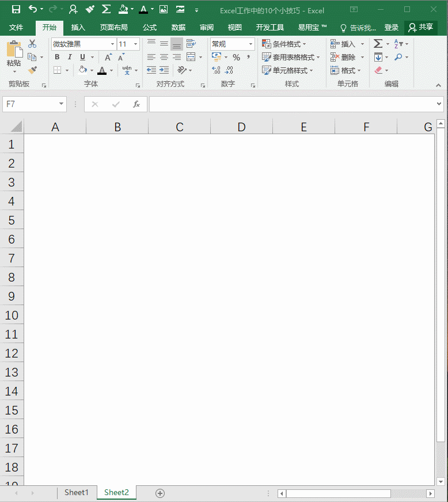Click the phonetic guide wén icon
448x502 pixels.
coord(127,70)
